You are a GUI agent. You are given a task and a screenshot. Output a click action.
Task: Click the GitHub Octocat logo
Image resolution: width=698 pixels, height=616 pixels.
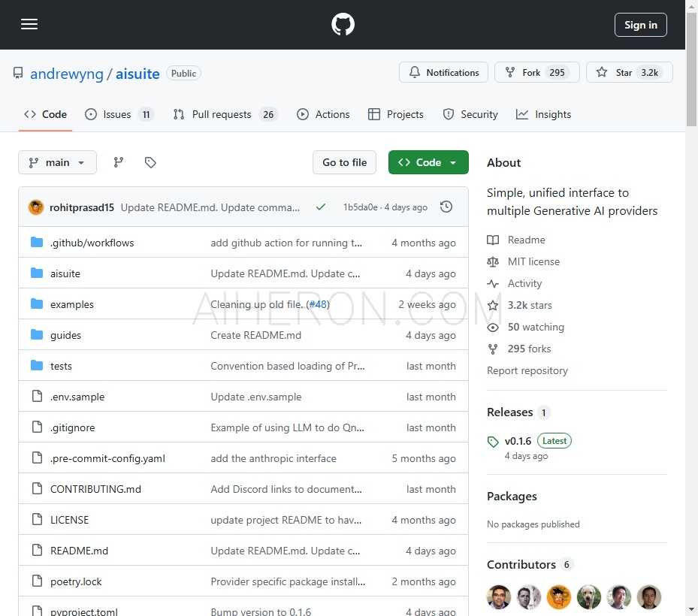click(343, 25)
